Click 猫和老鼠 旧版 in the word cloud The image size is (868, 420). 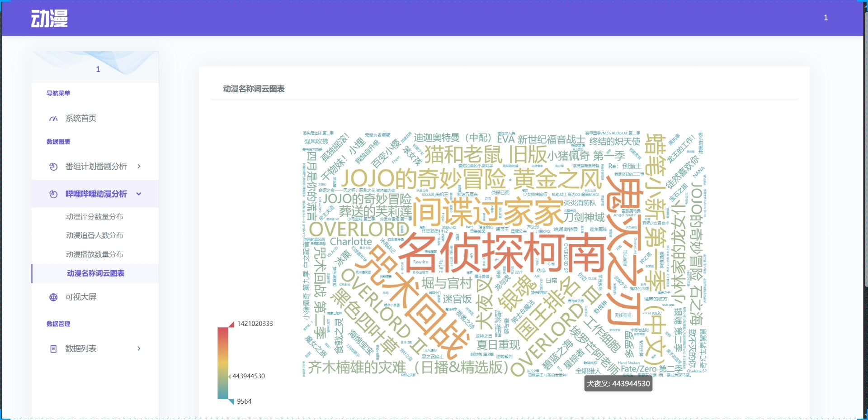coord(485,154)
